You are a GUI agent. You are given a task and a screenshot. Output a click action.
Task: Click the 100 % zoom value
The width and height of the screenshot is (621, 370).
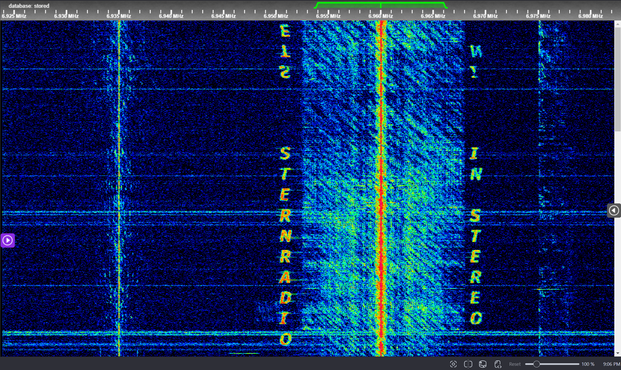click(588, 364)
